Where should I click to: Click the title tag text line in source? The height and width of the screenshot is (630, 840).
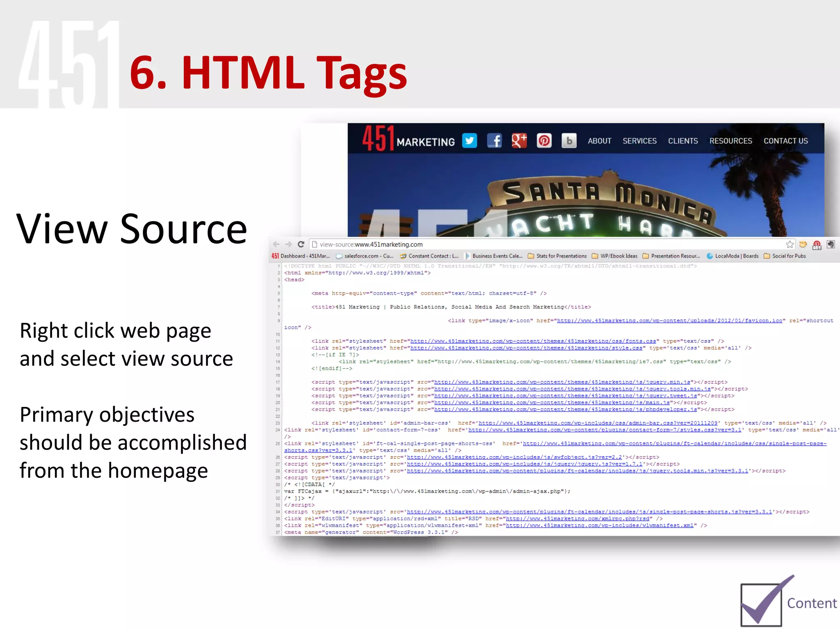(x=451, y=307)
